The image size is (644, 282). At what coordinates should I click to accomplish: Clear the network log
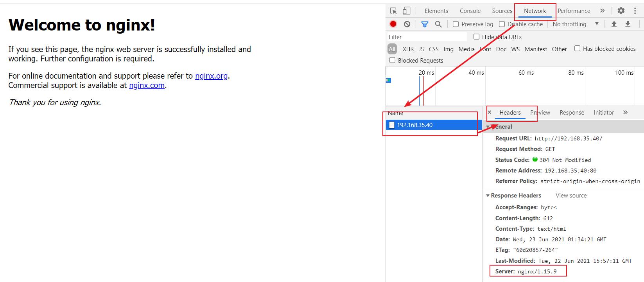click(407, 24)
